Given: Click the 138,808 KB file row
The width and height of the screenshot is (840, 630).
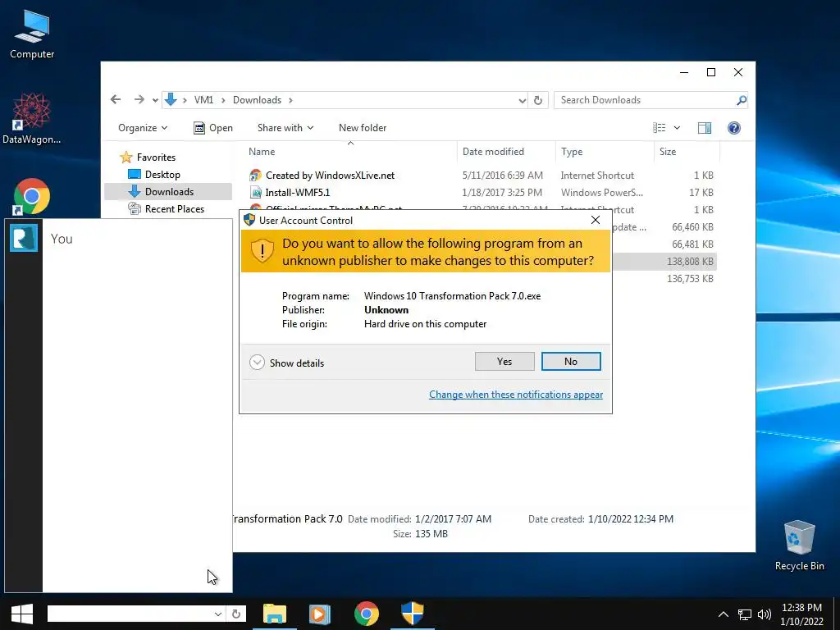Looking at the screenshot, I should point(664,262).
